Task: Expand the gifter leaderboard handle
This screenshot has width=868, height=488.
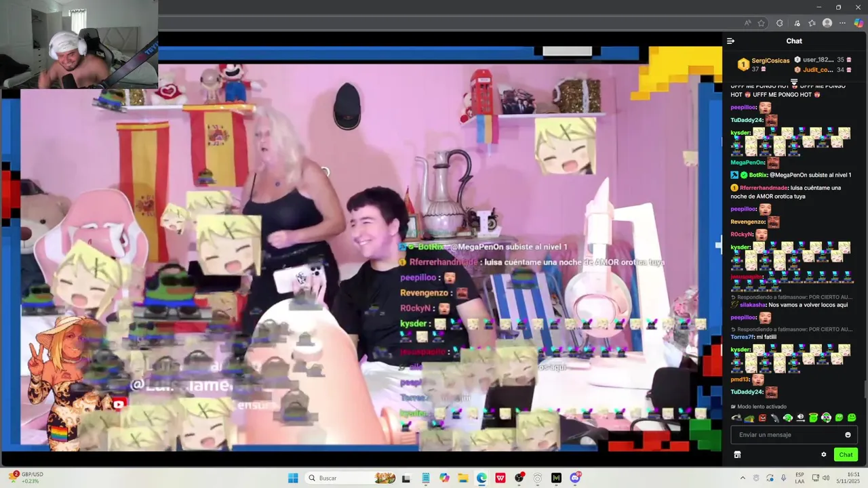Action: tap(794, 82)
